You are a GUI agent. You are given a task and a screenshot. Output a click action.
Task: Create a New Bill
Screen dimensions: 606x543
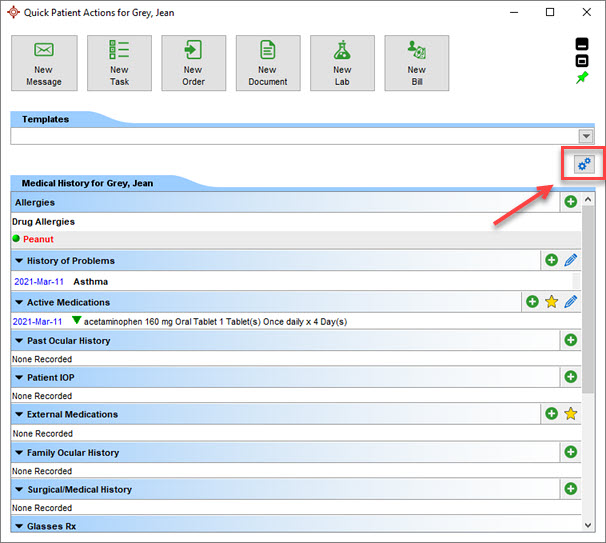[x=416, y=63]
